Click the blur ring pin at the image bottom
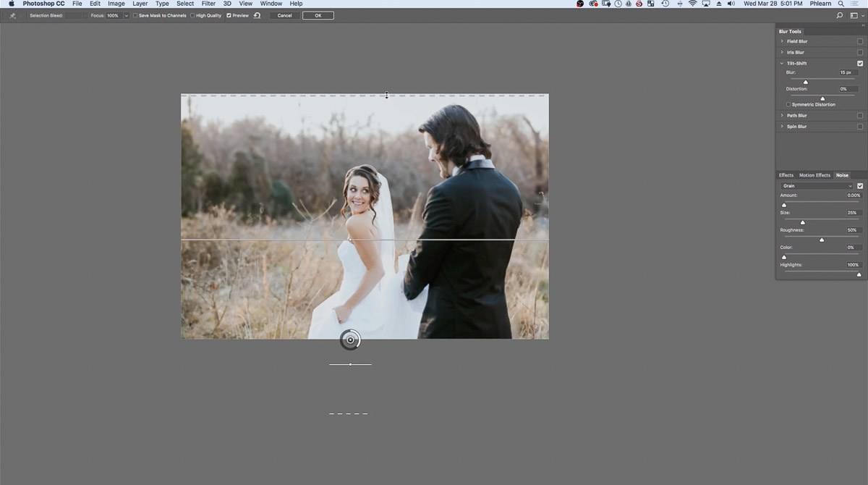Viewport: 868px width, 485px height. point(350,339)
